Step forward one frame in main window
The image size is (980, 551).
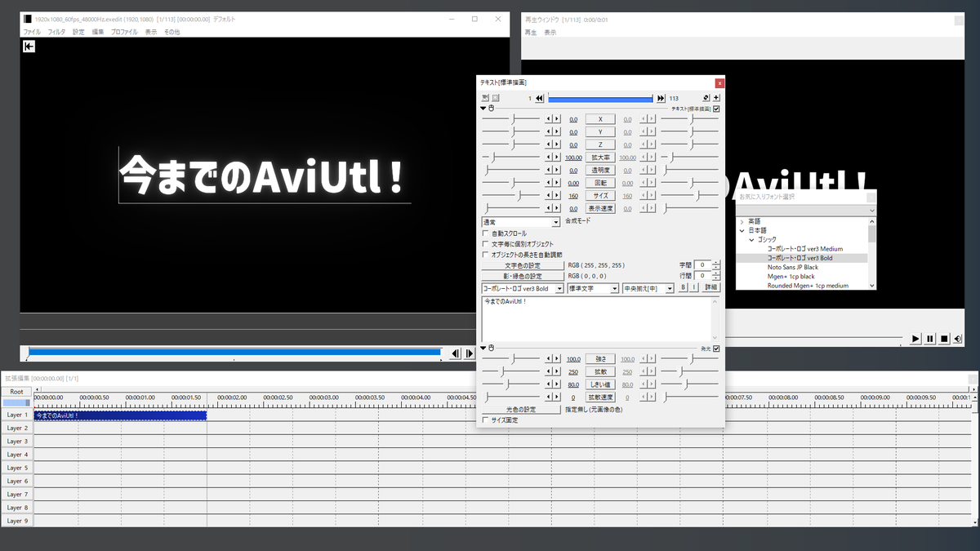point(470,353)
